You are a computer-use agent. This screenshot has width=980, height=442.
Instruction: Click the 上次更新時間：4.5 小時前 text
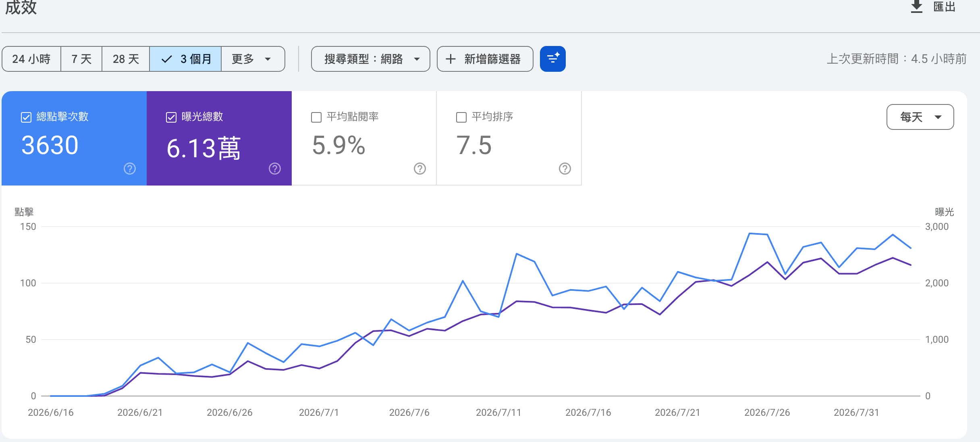pos(897,59)
